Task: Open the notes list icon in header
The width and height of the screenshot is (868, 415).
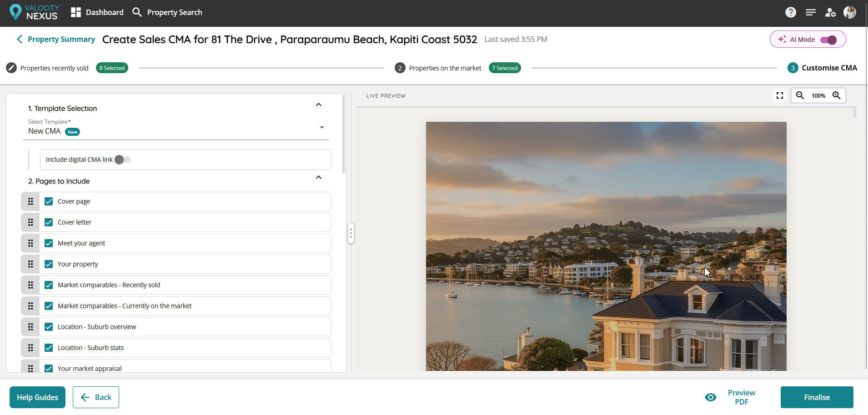Action: pyautogui.click(x=811, y=12)
